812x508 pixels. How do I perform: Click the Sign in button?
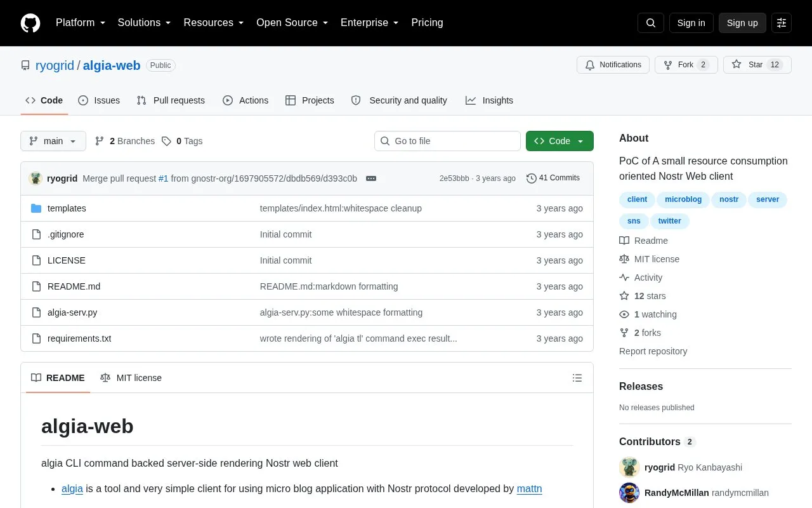tap(691, 23)
